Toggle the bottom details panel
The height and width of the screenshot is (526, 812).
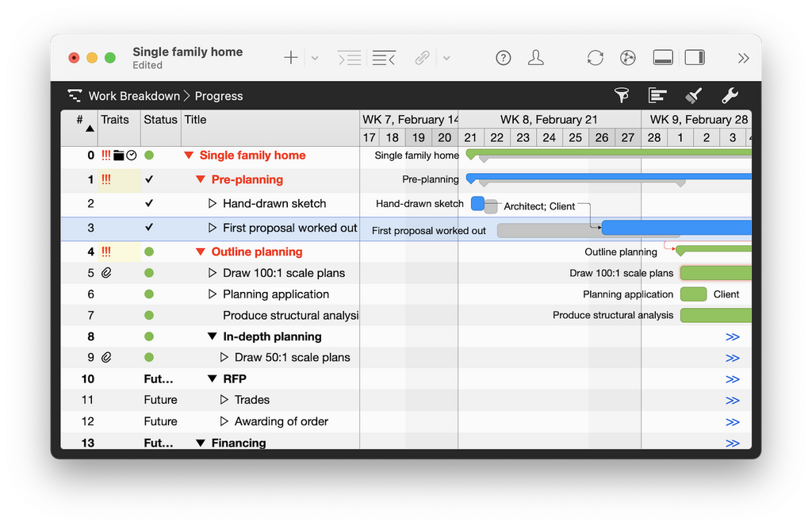pos(663,57)
